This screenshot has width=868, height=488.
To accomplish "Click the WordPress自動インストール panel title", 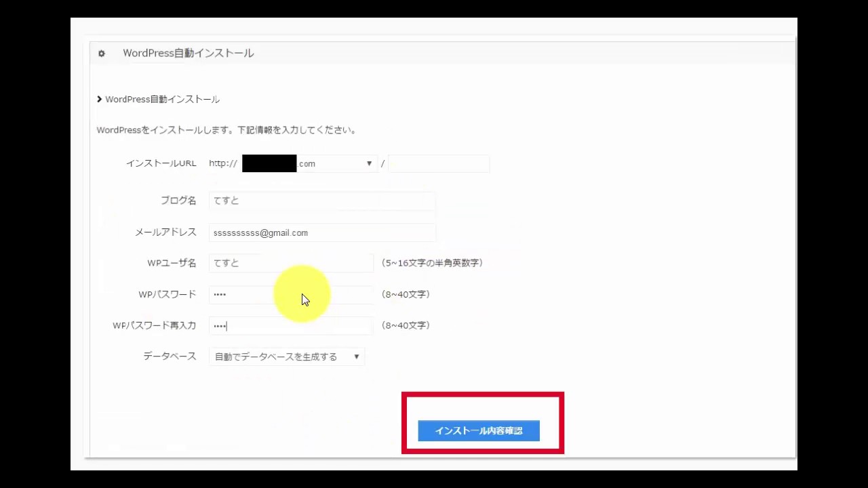I will (189, 53).
